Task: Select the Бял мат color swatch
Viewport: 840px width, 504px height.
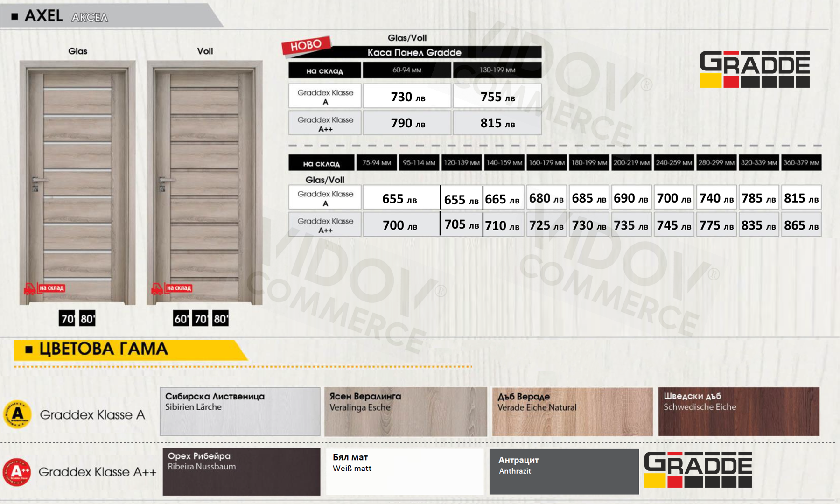Action: point(405,472)
